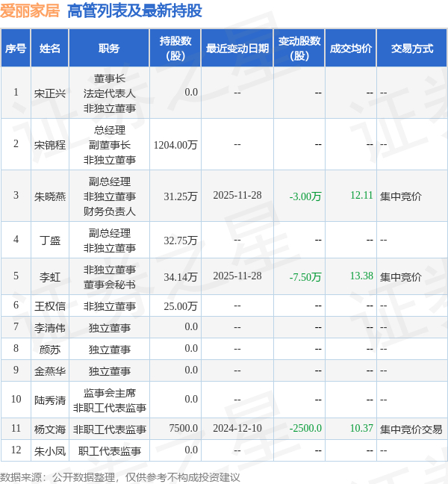Click 宋锦程's holding 1204.00万

coord(175,145)
